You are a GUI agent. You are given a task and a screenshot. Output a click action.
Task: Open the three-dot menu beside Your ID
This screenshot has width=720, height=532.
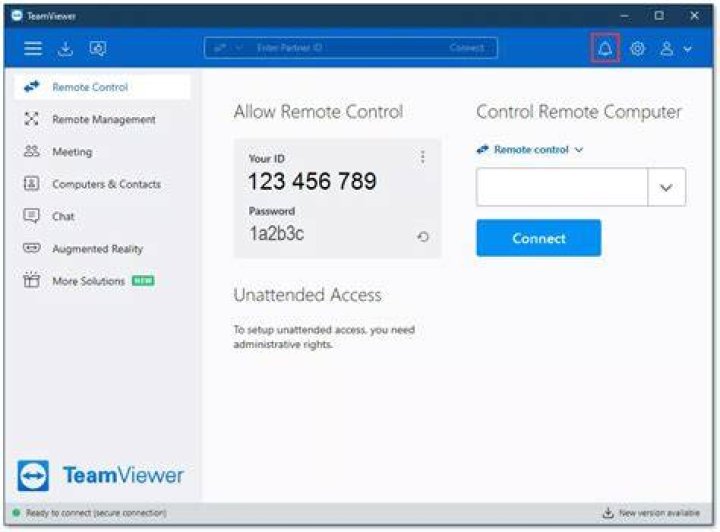[x=422, y=157]
